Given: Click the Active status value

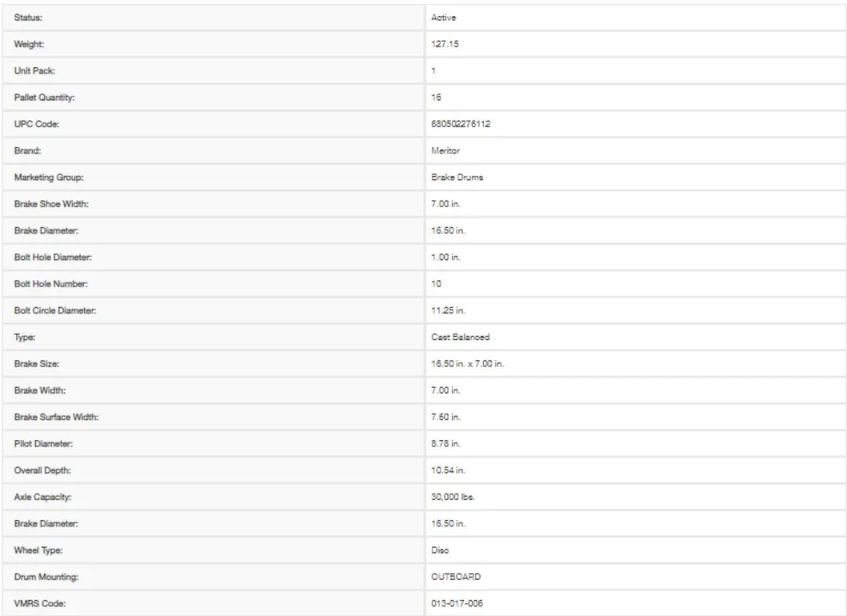Looking at the screenshot, I should pyautogui.click(x=442, y=16).
